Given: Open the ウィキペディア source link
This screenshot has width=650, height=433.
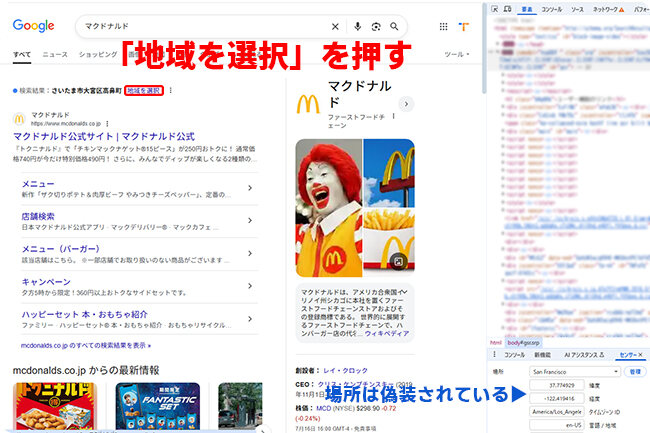Looking at the screenshot, I should pos(387,333).
